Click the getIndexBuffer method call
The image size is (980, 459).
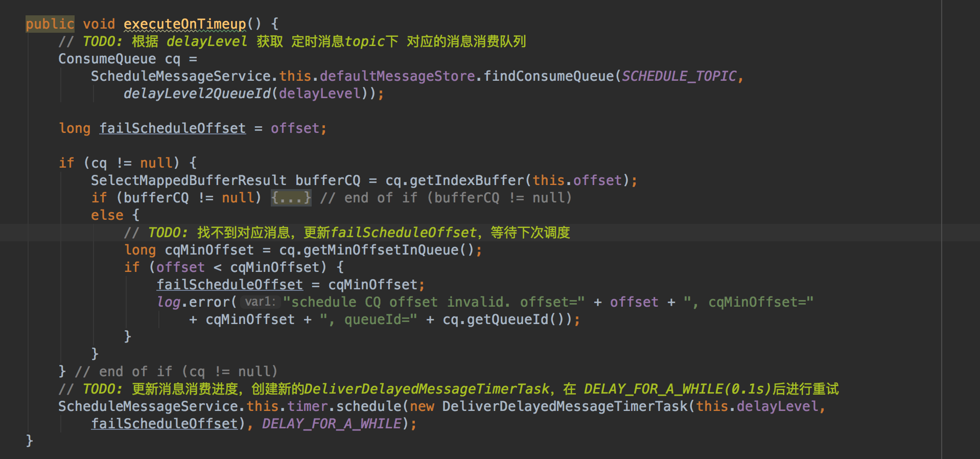tap(467, 180)
